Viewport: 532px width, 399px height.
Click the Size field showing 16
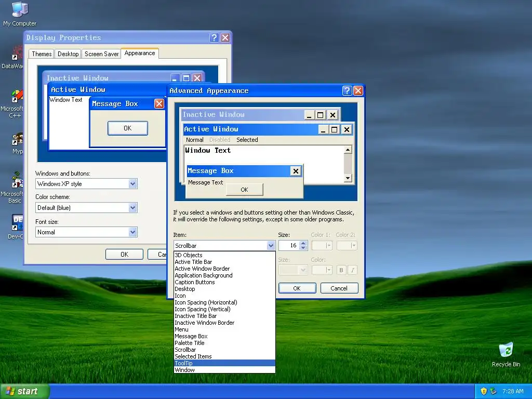pyautogui.click(x=289, y=245)
